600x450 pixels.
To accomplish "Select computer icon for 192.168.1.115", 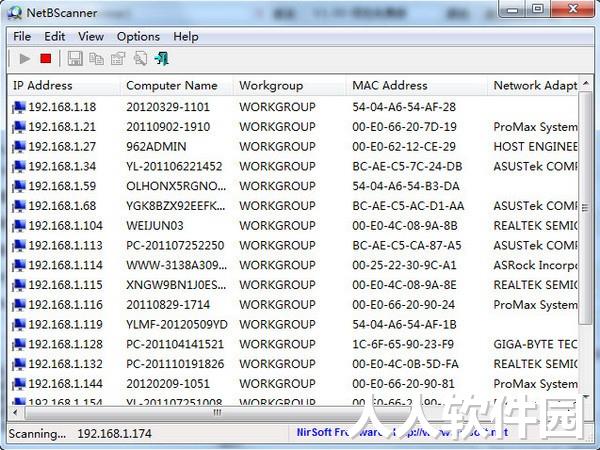I will pos(19,285).
